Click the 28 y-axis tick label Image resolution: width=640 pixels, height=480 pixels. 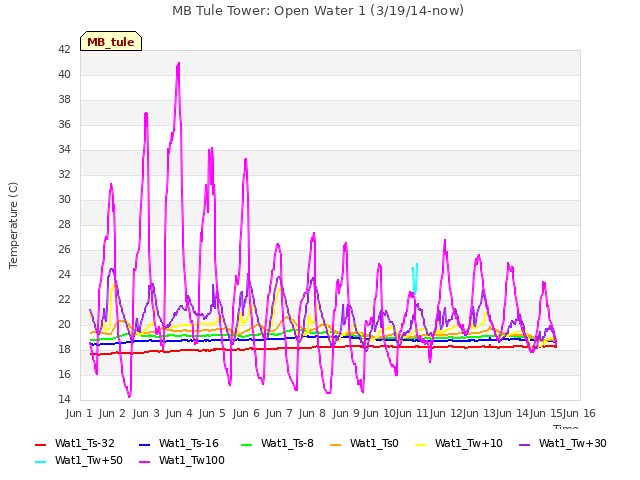point(64,225)
